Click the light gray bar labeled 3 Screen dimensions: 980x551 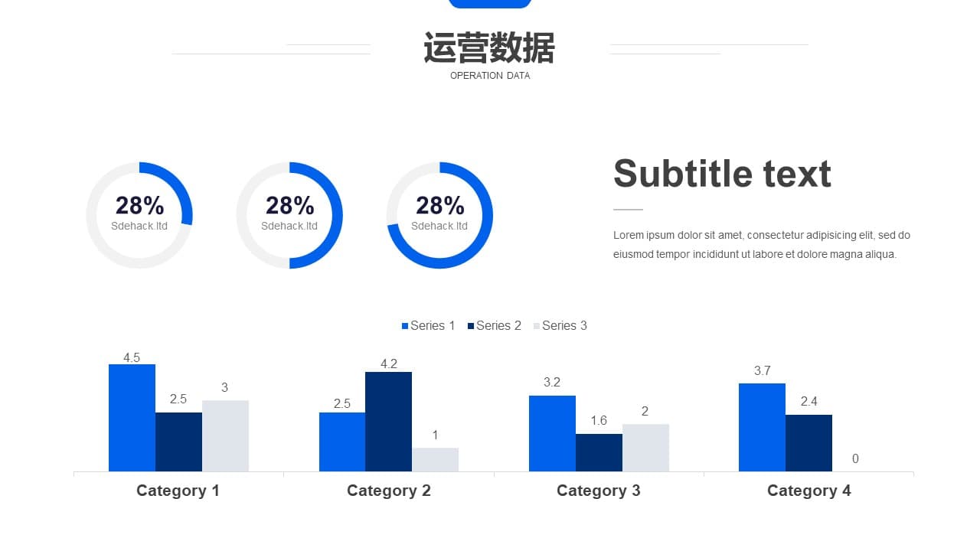point(225,435)
